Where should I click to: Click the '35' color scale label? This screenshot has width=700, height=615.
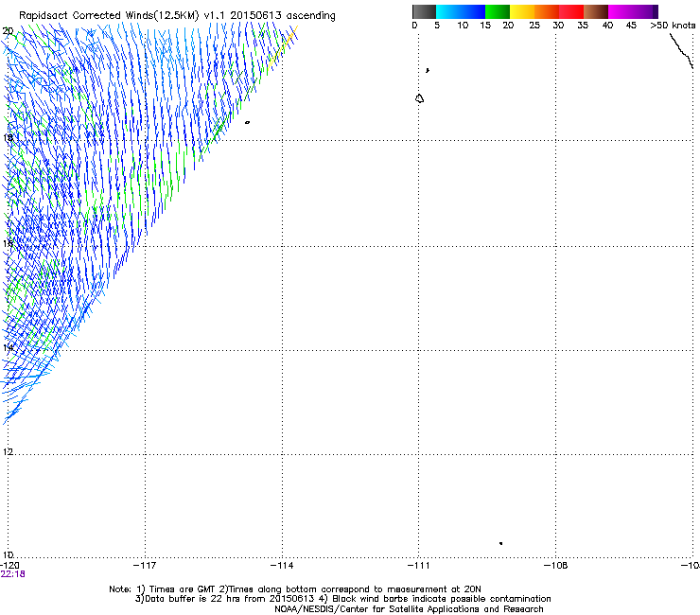(x=583, y=26)
